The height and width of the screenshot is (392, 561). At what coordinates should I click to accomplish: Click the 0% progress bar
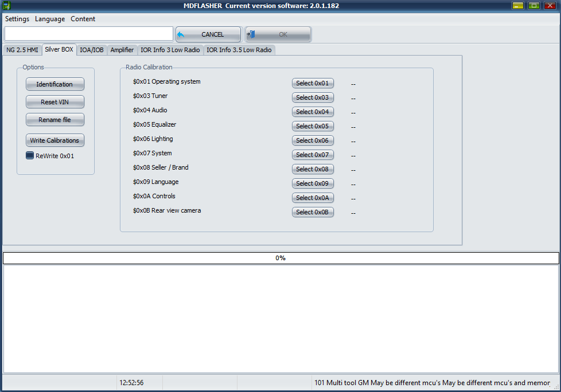280,258
